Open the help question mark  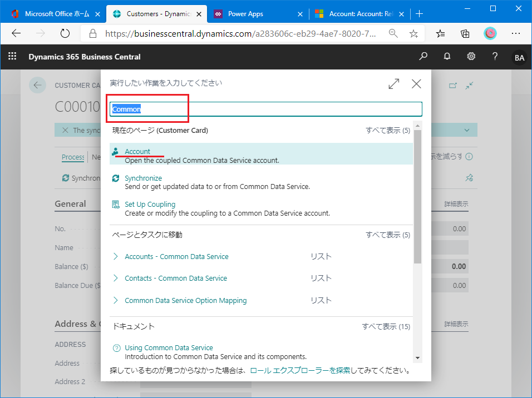(495, 56)
